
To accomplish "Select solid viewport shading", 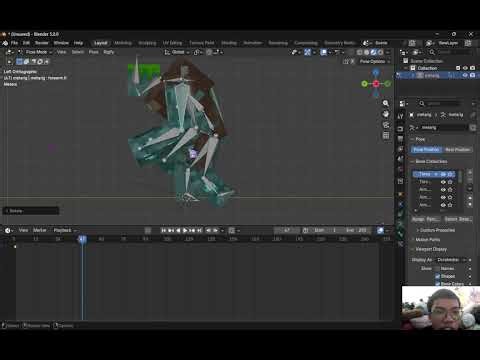I will [x=366, y=52].
